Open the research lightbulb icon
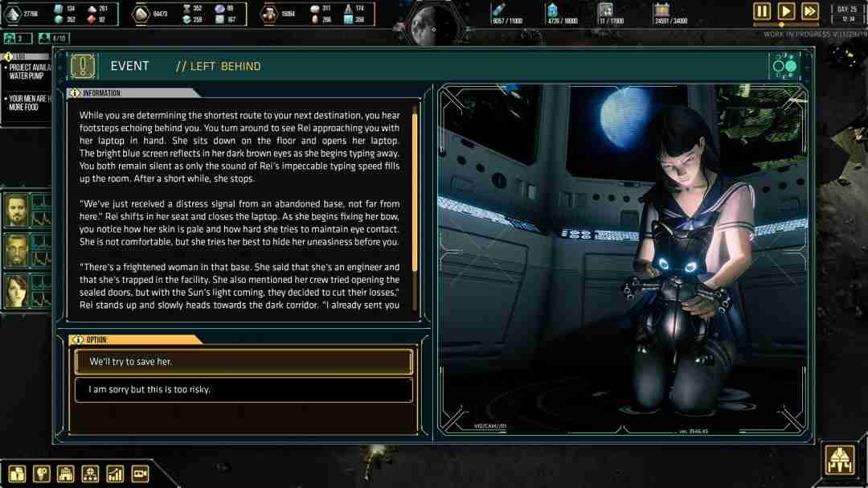The height and width of the screenshot is (488, 868). click(x=42, y=474)
